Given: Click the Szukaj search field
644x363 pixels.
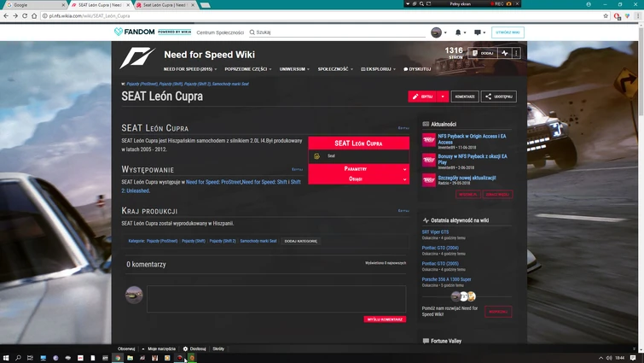Looking at the screenshot, I should [x=337, y=32].
